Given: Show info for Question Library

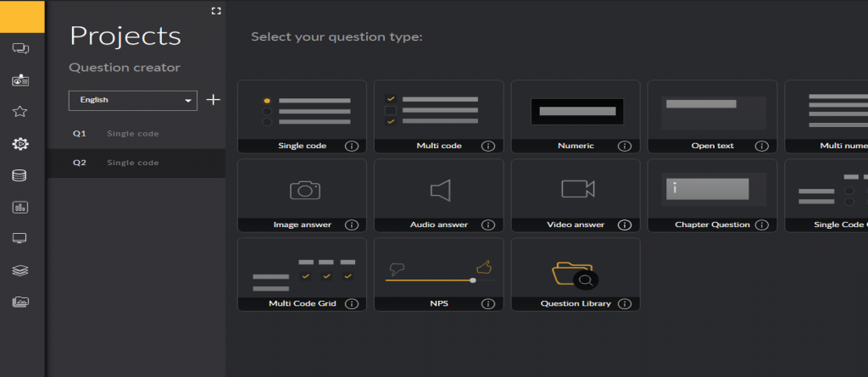Looking at the screenshot, I should pyautogui.click(x=625, y=304).
